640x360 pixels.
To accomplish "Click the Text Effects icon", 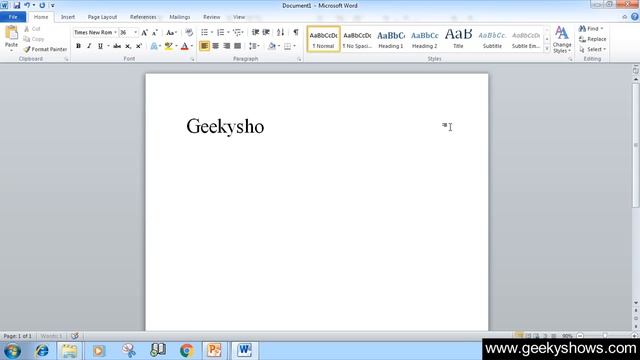I will (154, 46).
